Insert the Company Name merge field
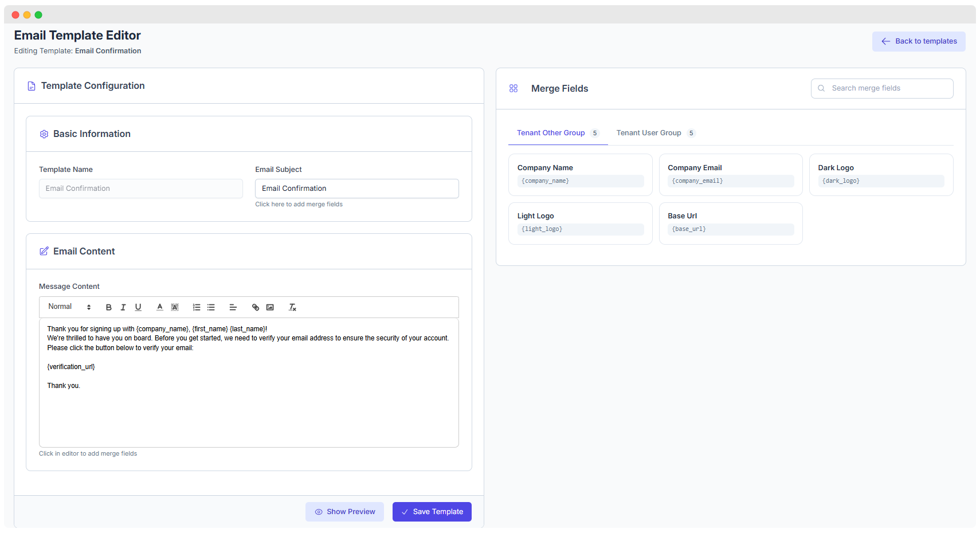 [580, 174]
